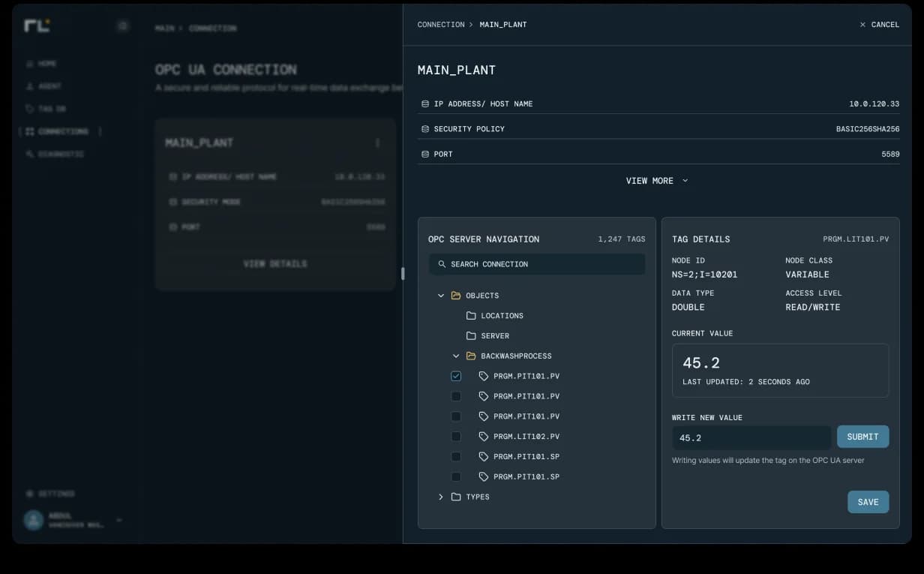
Task: Go to MAIN in the background breadcrumb
Action: point(164,29)
